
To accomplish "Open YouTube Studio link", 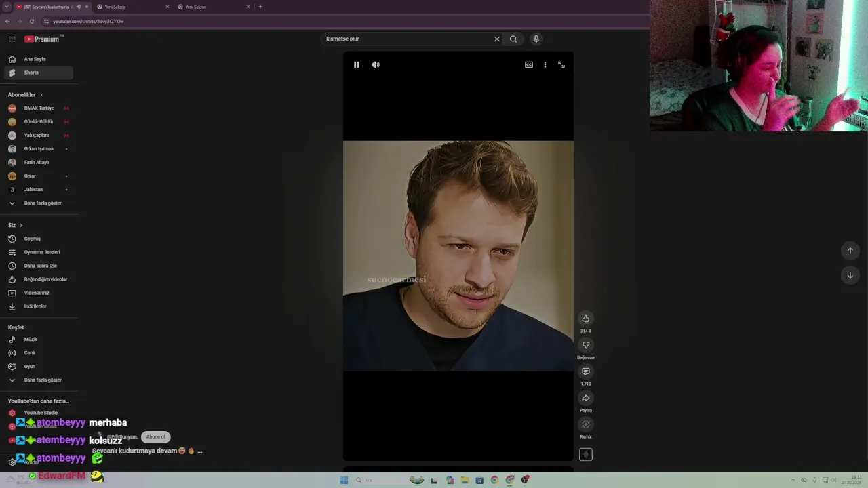I will click(39, 413).
